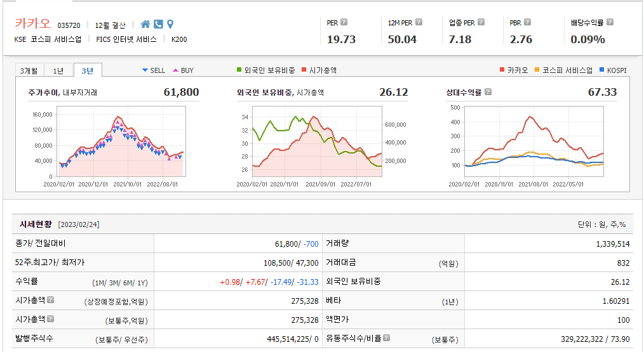
Task: Click the 12M PER value 50.04
Action: [402, 39]
